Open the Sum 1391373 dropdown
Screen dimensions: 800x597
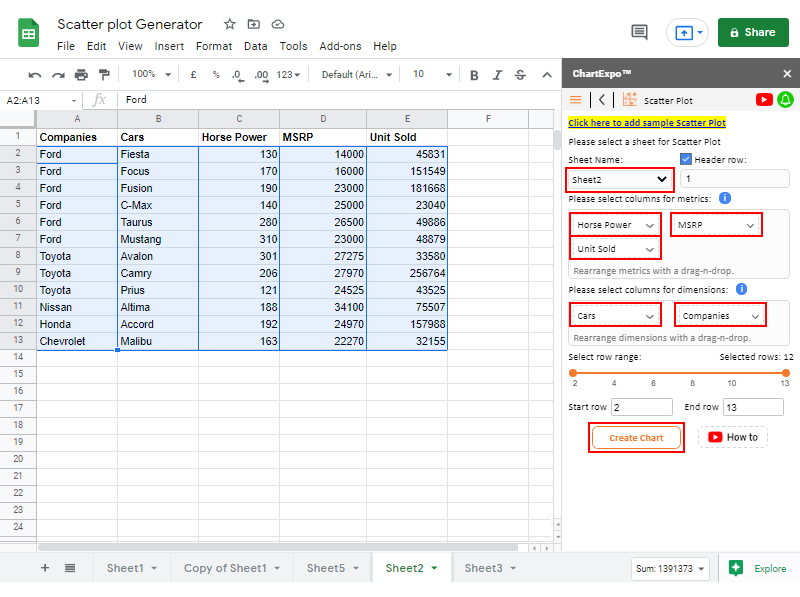tap(670, 568)
